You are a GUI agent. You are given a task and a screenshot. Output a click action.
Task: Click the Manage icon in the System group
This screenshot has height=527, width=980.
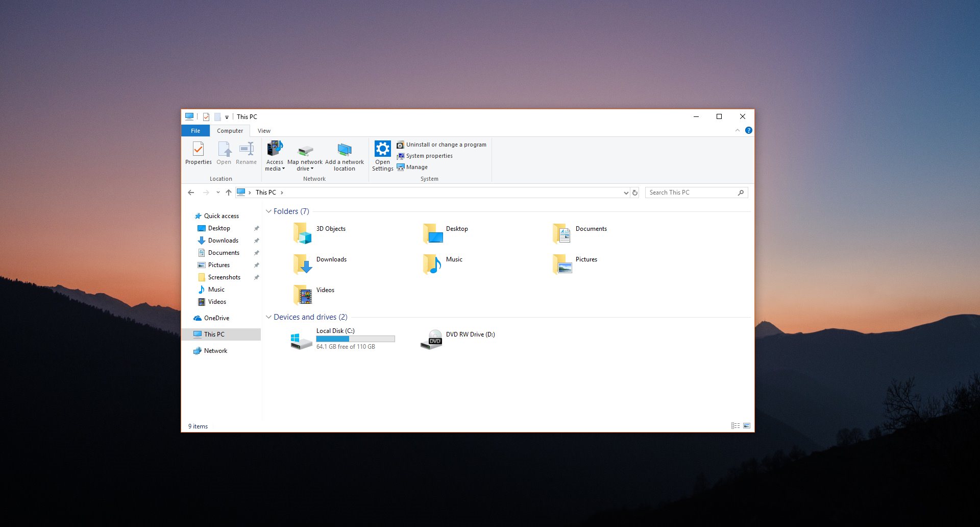tap(401, 167)
